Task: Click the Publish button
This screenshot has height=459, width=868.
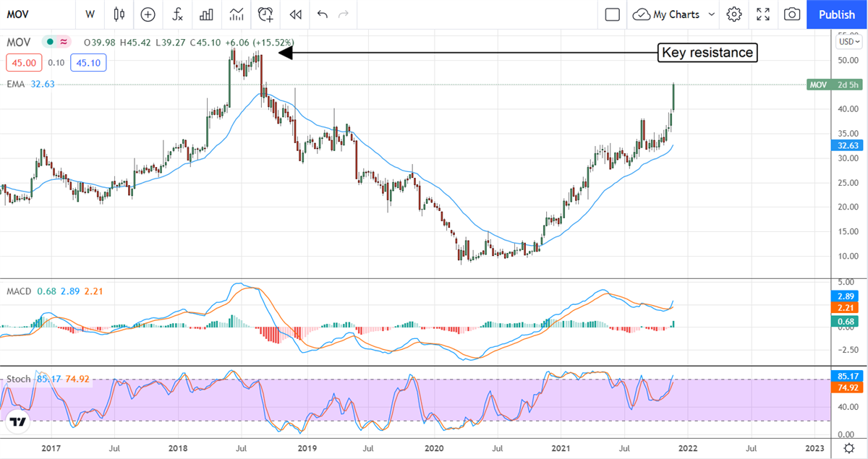Action: coord(836,14)
